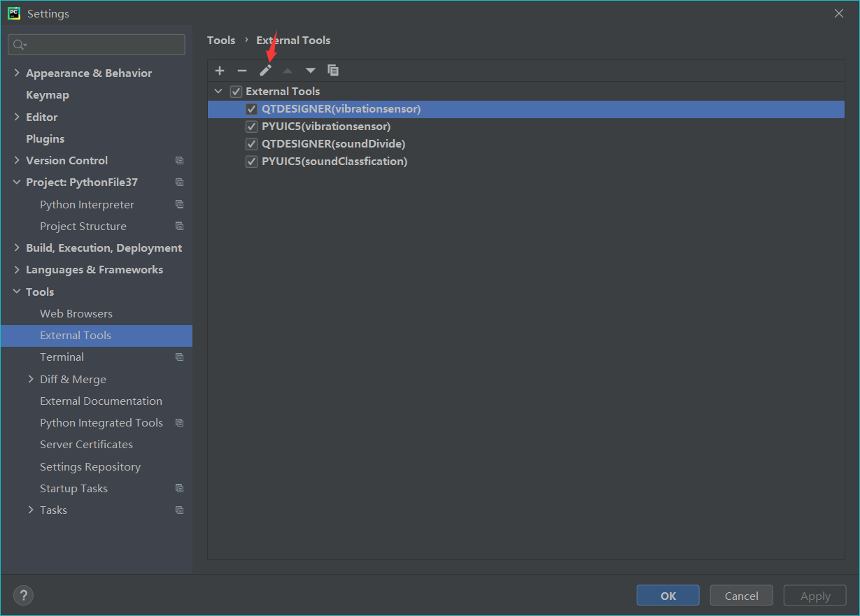Select External Tools group label in list
Image resolution: width=860 pixels, height=616 pixels.
coord(283,92)
